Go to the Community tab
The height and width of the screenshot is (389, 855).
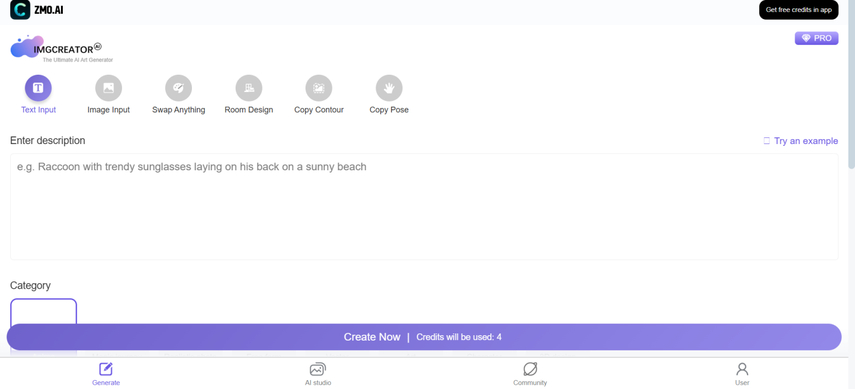click(x=530, y=374)
